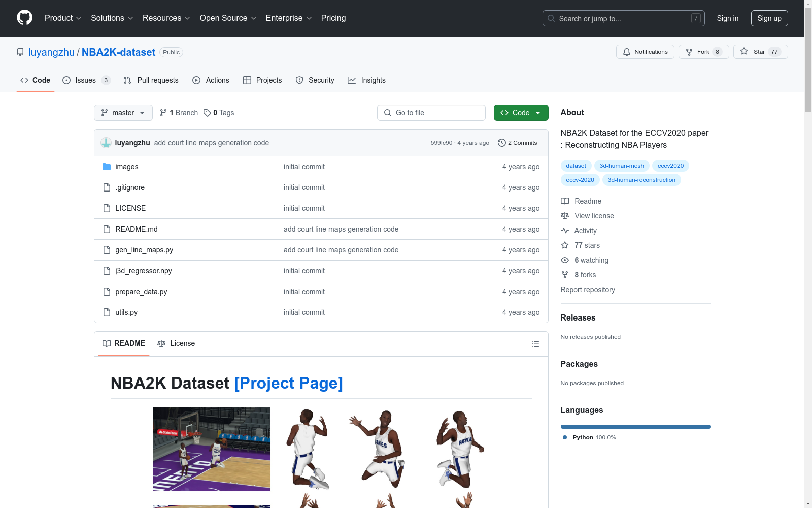
Task: Open commit hash 599fc90
Action: click(441, 143)
